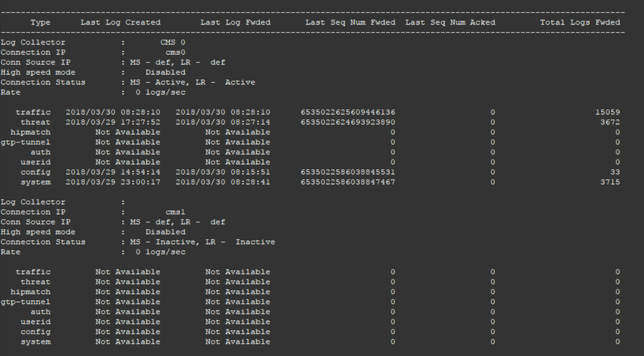The width and height of the screenshot is (644, 356).
Task: Click sequence number 6535022586038845531
Action: (347, 172)
